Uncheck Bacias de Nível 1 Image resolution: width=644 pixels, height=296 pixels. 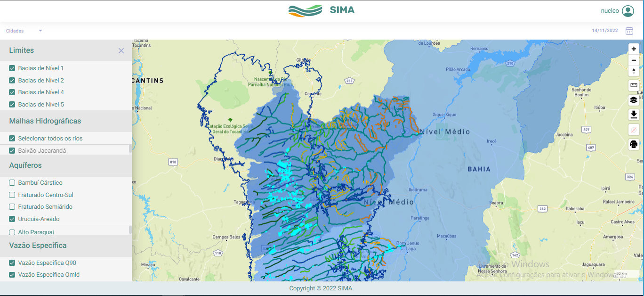[x=12, y=68]
